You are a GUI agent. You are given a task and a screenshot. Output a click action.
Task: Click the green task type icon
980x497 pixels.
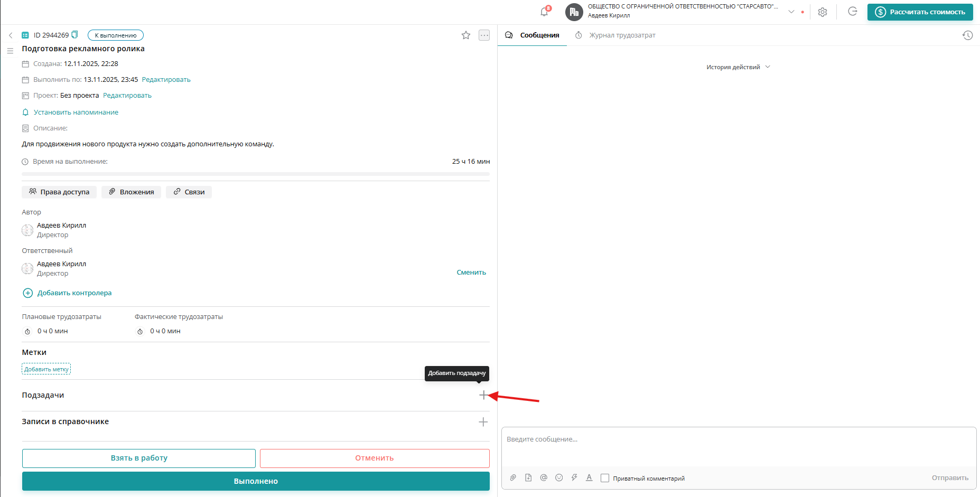tap(25, 35)
